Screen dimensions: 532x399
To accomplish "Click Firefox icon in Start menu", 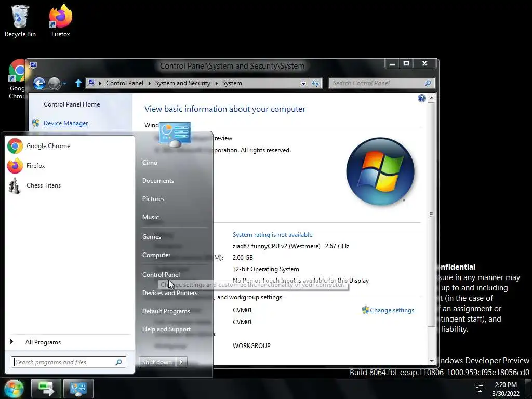I will [15, 166].
